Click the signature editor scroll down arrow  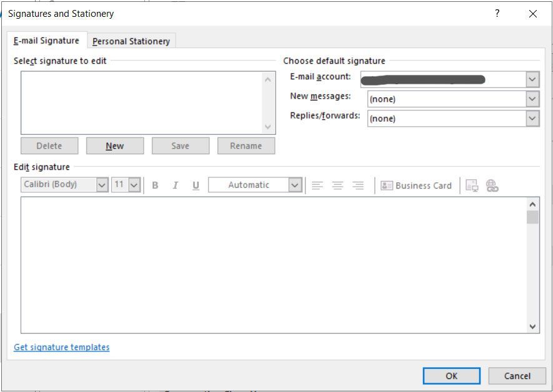pos(532,326)
